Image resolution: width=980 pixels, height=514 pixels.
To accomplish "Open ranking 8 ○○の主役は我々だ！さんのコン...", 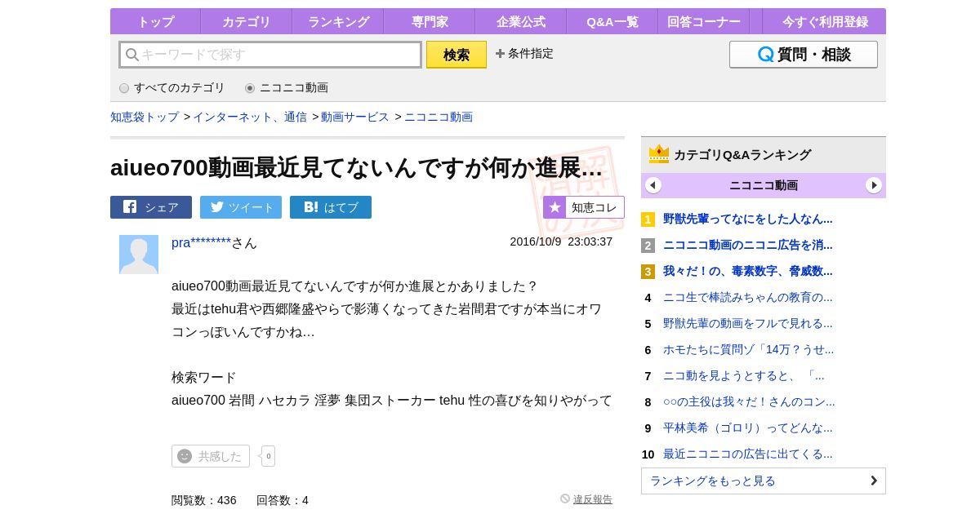I will point(749,401).
